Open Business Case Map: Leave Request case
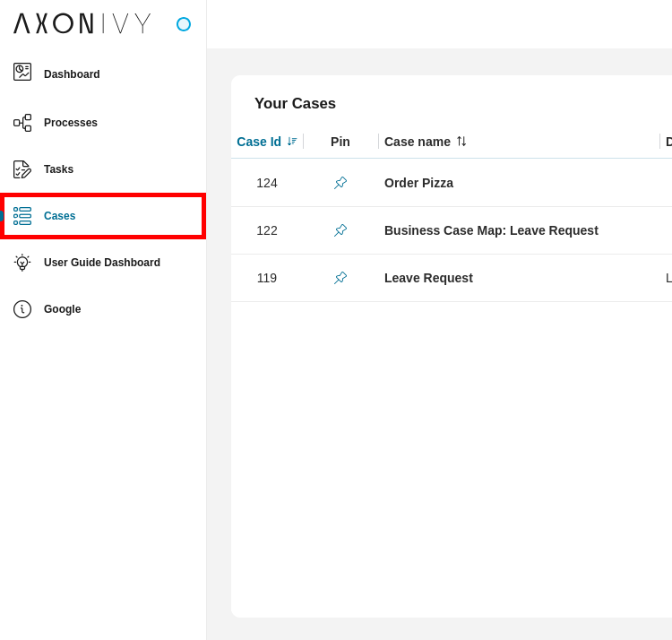The image size is (672, 640). [x=491, y=230]
